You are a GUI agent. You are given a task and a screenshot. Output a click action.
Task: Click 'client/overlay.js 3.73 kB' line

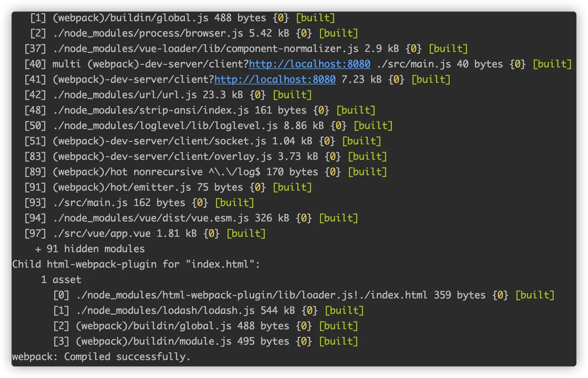[x=205, y=156]
